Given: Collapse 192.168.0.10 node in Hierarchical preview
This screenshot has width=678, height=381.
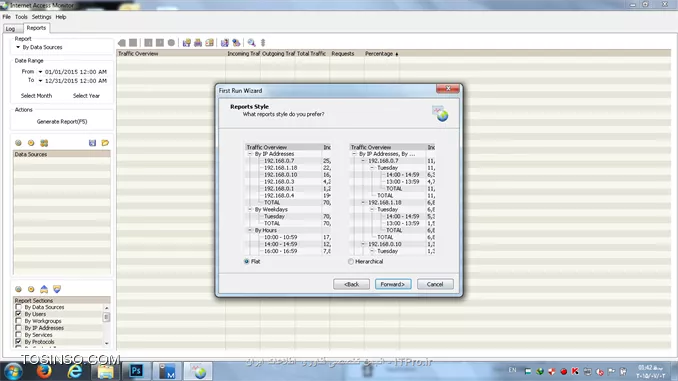Looking at the screenshot, I should click(363, 244).
